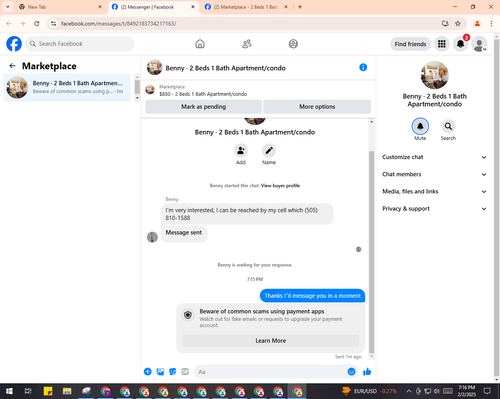Open the notifications bell with badge
This screenshot has height=399, width=500.
point(460,44)
